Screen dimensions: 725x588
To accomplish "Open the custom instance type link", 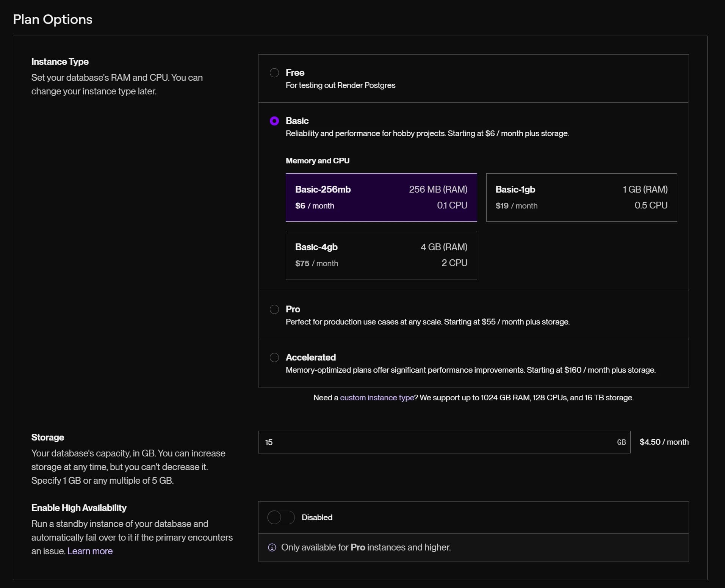I will [x=377, y=398].
